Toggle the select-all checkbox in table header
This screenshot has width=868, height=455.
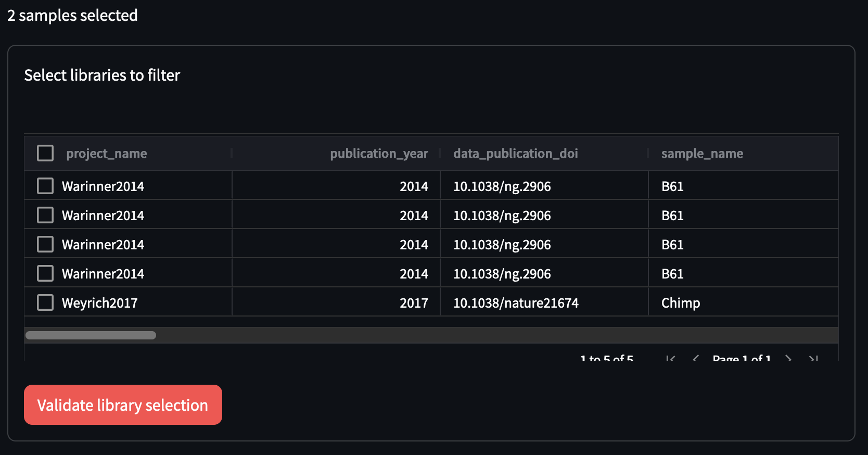tap(45, 153)
